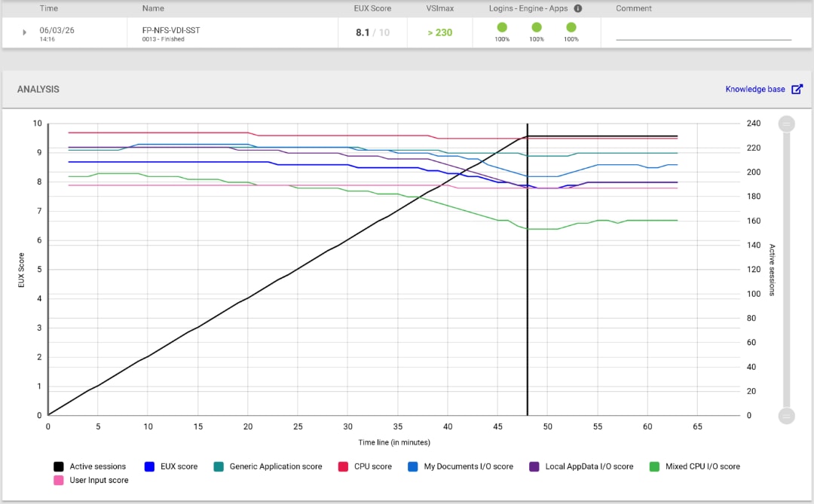The width and height of the screenshot is (814, 504).
Task: Open the external link icon beside Knowledge base
Action: pos(797,90)
